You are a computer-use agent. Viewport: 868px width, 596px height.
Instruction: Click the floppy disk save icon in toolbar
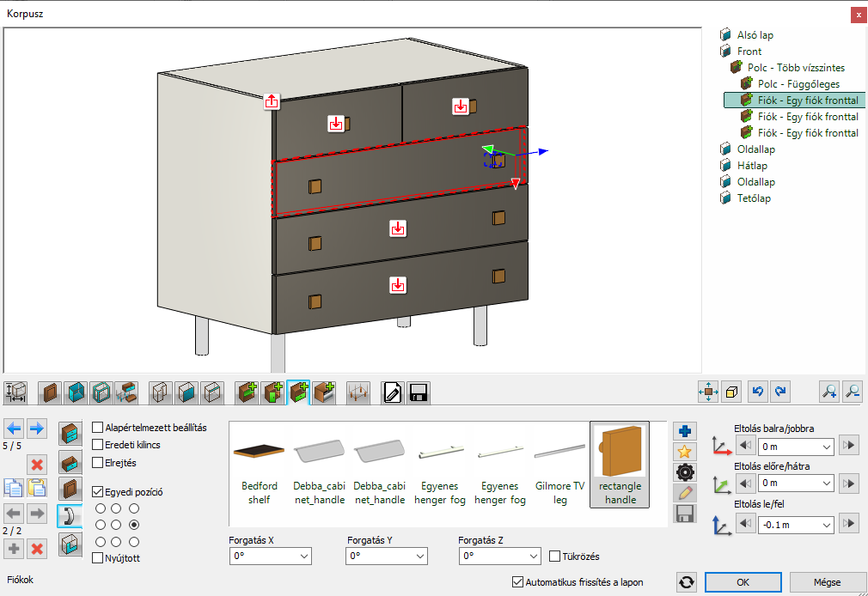coord(418,393)
